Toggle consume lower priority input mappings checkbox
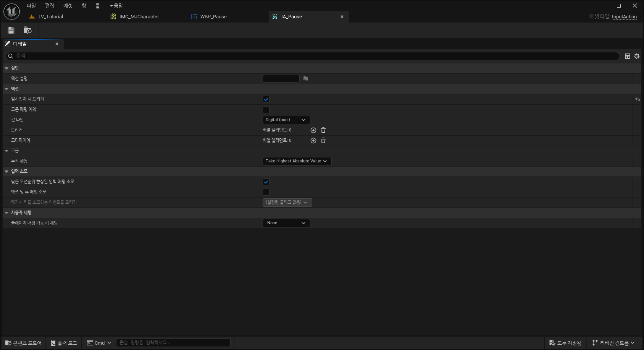Image resolution: width=644 pixels, height=350 pixels. pyautogui.click(x=266, y=182)
